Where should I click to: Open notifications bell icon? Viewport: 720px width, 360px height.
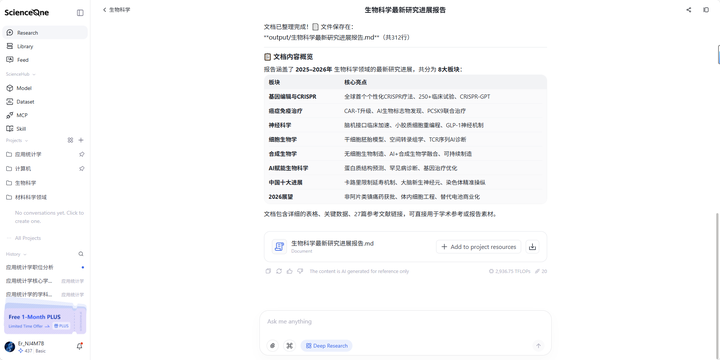point(79,346)
